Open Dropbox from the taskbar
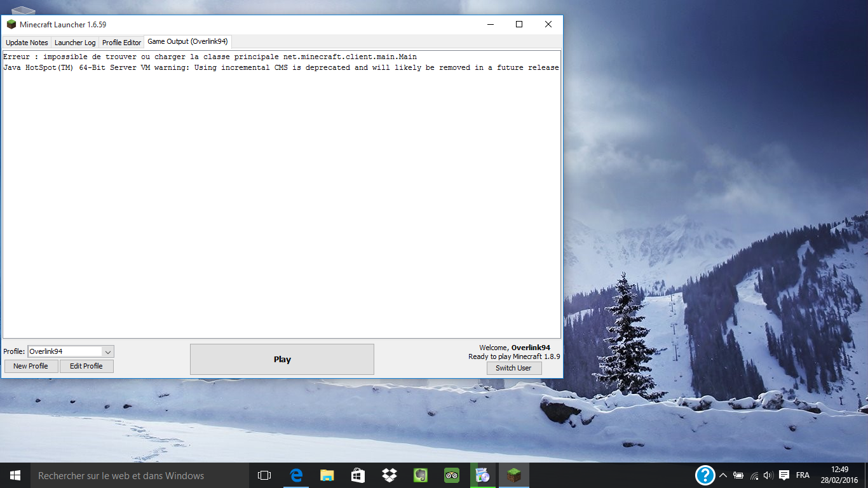 [389, 475]
